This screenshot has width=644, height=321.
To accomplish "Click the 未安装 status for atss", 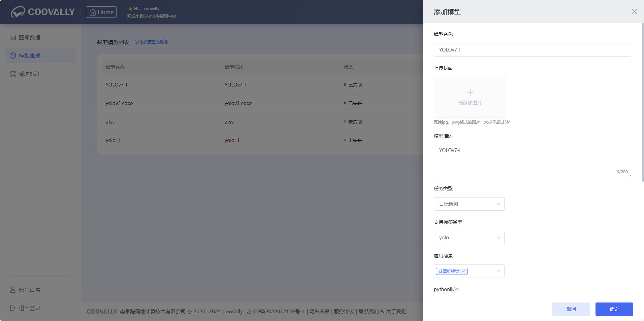I will (353, 122).
